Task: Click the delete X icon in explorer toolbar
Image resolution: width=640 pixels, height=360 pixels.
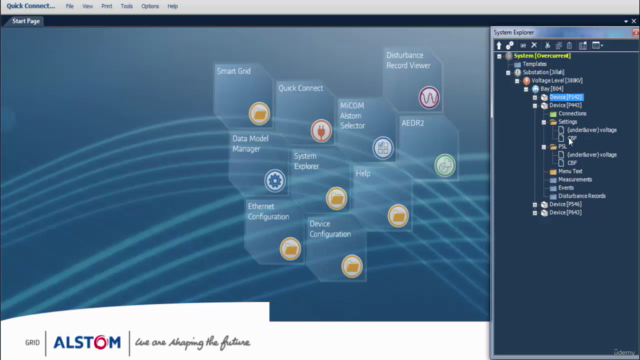Action: (x=534, y=45)
